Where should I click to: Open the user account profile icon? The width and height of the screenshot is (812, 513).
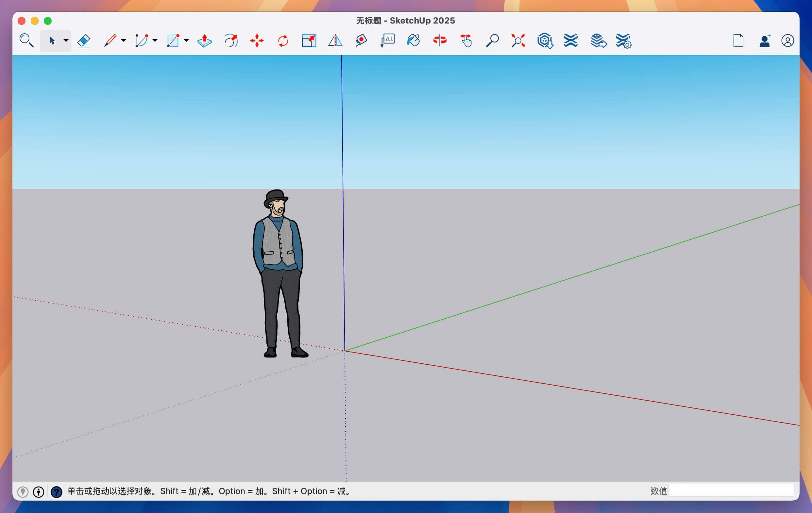(787, 41)
